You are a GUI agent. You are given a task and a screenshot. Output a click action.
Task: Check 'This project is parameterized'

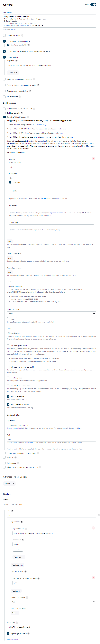(4, 91)
